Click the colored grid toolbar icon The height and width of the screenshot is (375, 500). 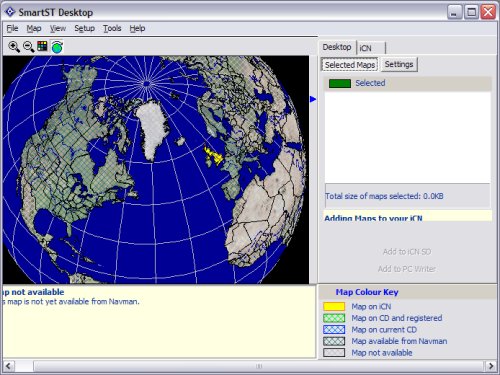click(x=42, y=46)
